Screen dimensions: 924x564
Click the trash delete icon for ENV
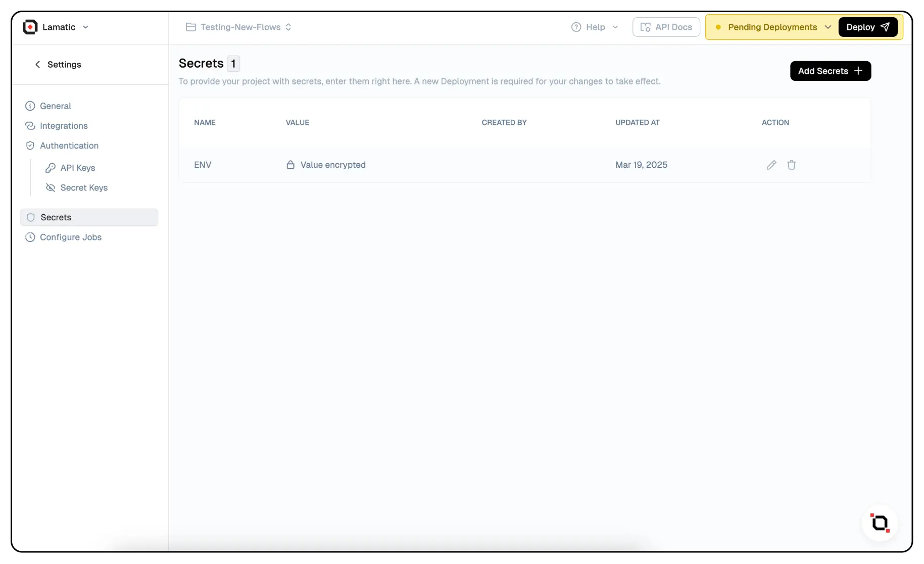pyautogui.click(x=791, y=165)
